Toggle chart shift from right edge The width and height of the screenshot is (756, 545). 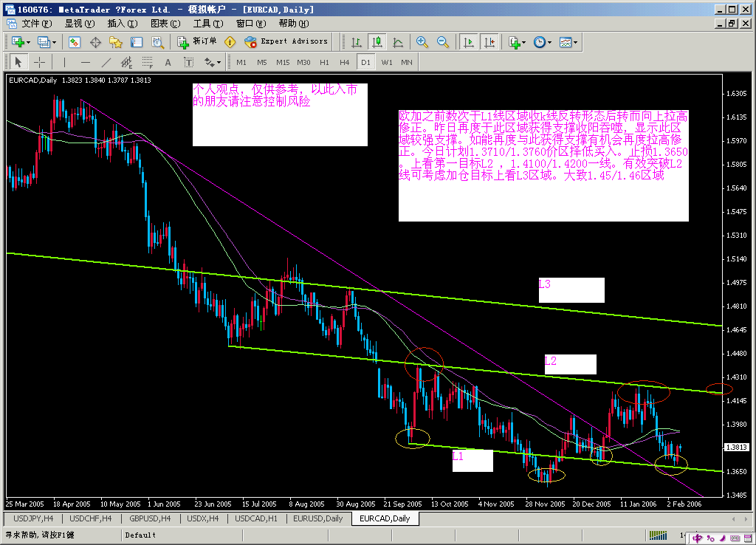point(489,42)
